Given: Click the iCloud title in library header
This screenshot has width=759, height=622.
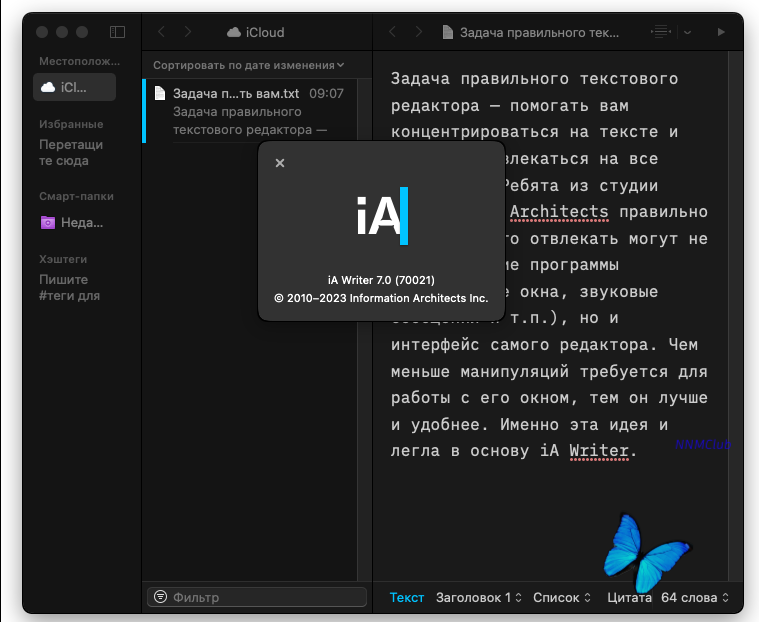Looking at the screenshot, I should (265, 32).
